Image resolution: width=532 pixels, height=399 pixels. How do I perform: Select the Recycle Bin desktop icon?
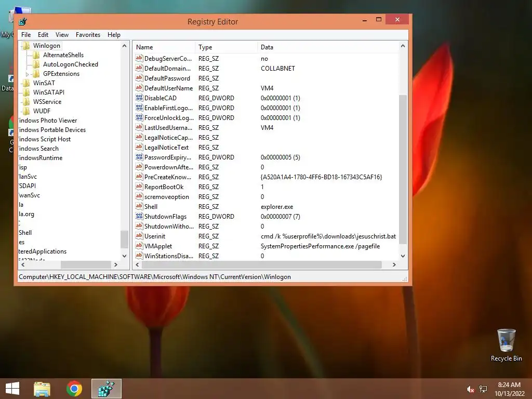click(x=506, y=345)
